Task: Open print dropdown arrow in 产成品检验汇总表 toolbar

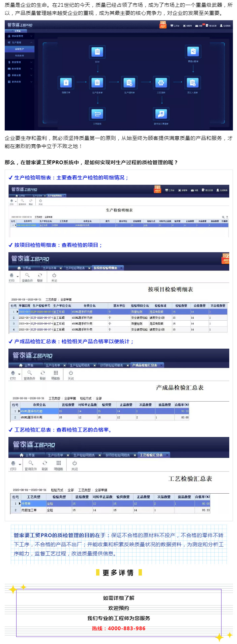Action: tap(19, 374)
